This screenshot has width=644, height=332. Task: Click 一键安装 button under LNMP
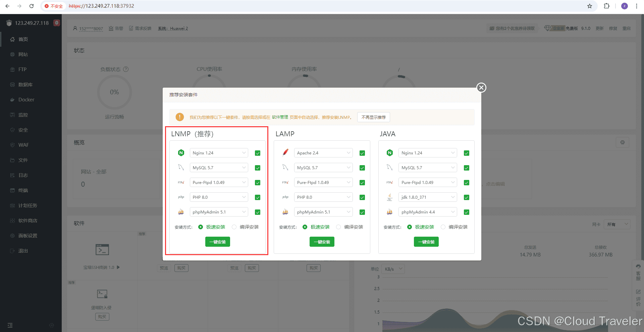click(217, 242)
